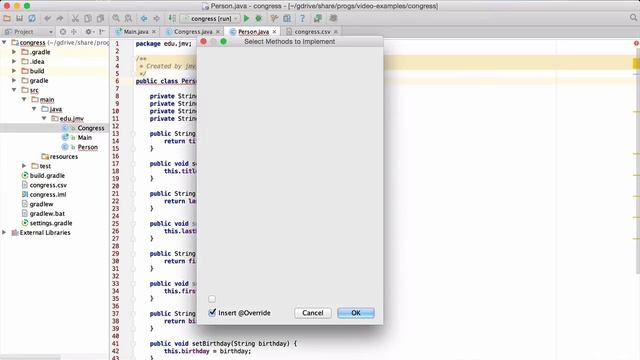Screen dimensions: 640x360
Task: Collapse all in the Project panel
Action: (x=74, y=31)
